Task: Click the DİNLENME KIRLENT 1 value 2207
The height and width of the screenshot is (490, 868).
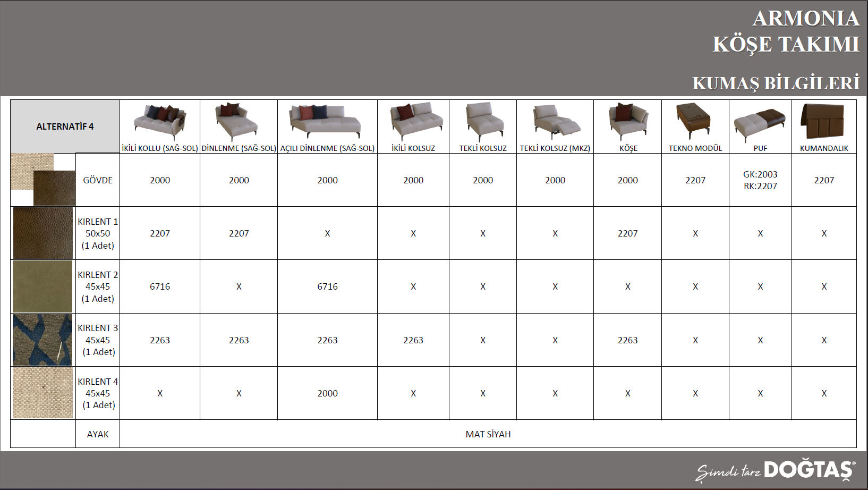Action: point(239,233)
